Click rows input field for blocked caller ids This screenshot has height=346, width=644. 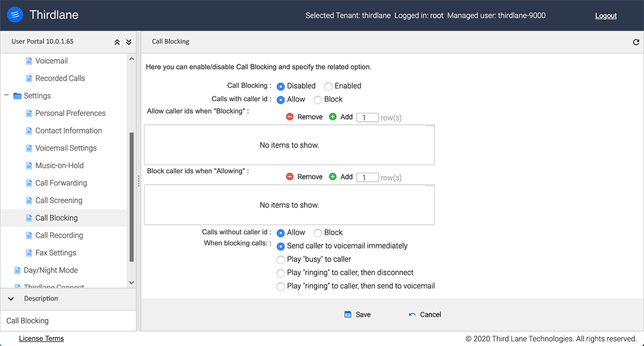click(x=367, y=177)
